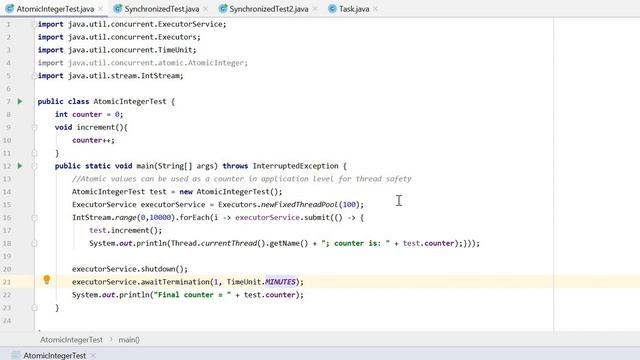Screen dimensions: 640x360
Task: Select main() in the breadcrumb bar
Action: click(x=129, y=340)
